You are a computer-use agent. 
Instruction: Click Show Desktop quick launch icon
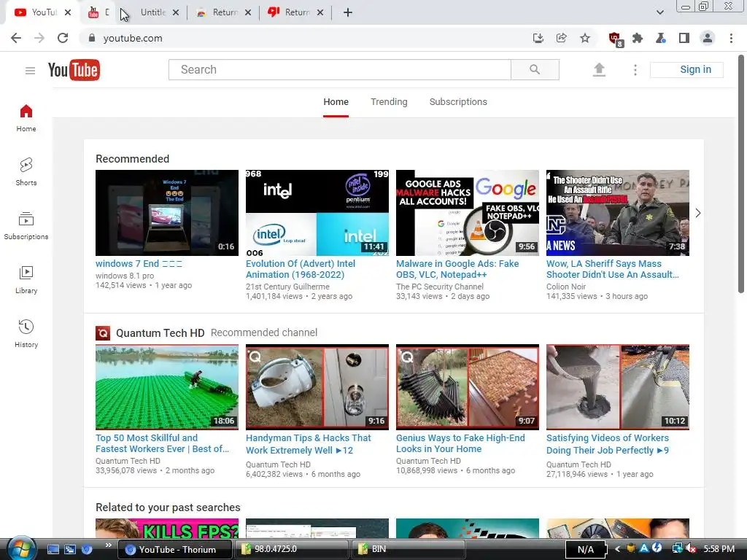tap(53, 549)
